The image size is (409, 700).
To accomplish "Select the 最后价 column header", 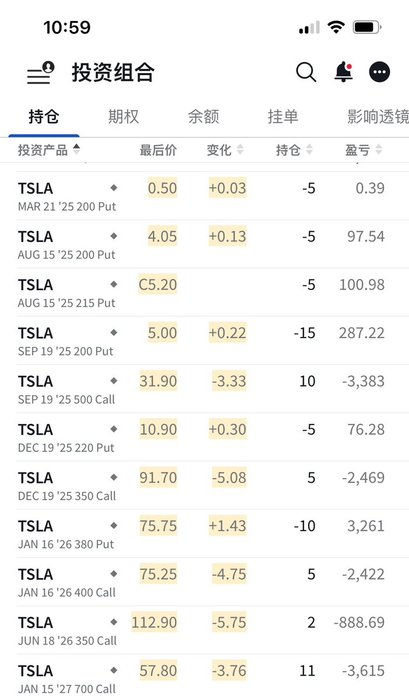I will point(158,150).
